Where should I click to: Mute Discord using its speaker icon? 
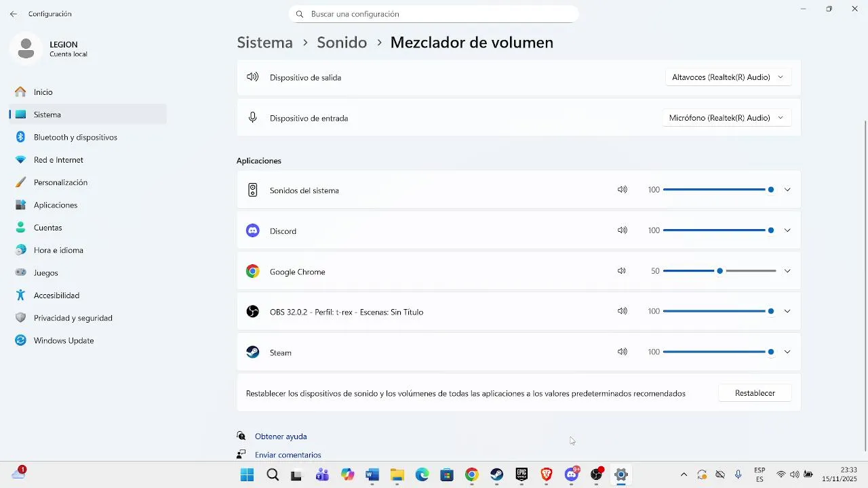(622, 230)
